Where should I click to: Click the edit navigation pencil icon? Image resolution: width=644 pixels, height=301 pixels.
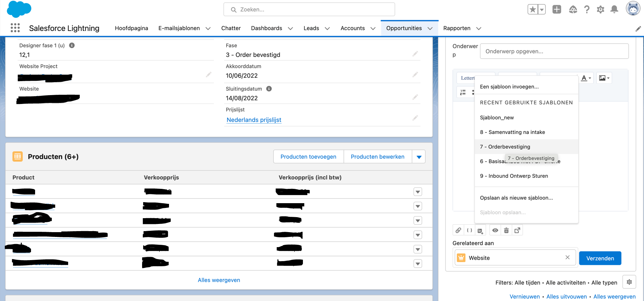tap(638, 29)
